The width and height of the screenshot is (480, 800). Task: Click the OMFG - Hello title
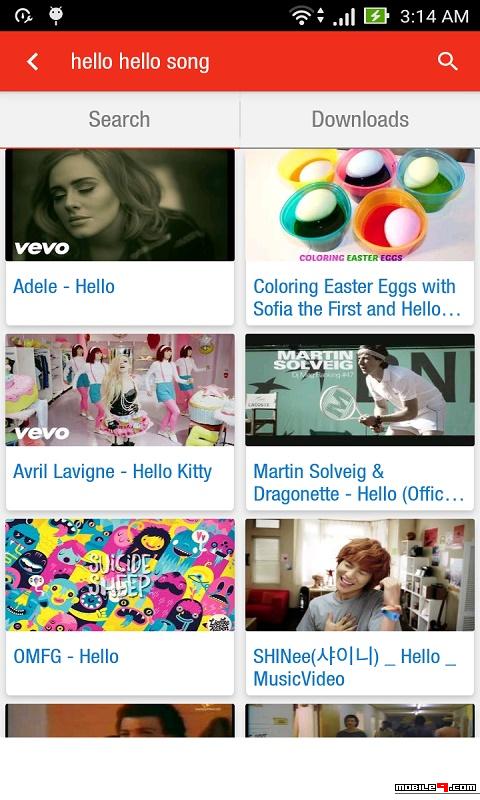click(66, 657)
